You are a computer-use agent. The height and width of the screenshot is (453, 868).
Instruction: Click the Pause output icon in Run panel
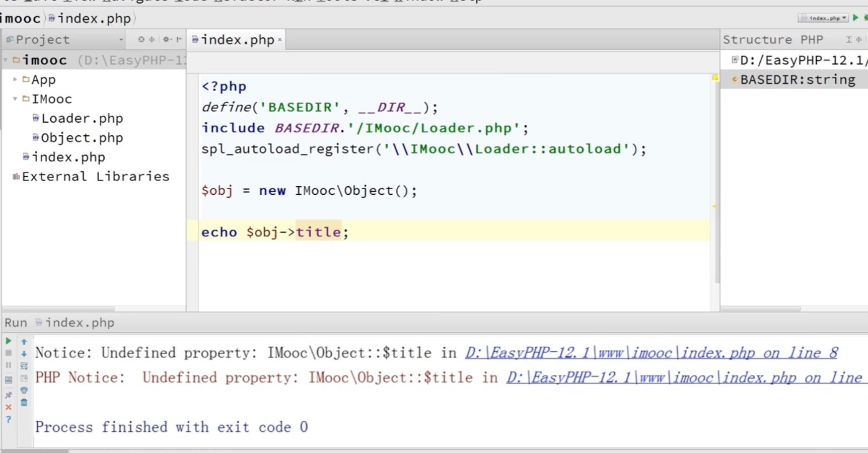[x=8, y=365]
